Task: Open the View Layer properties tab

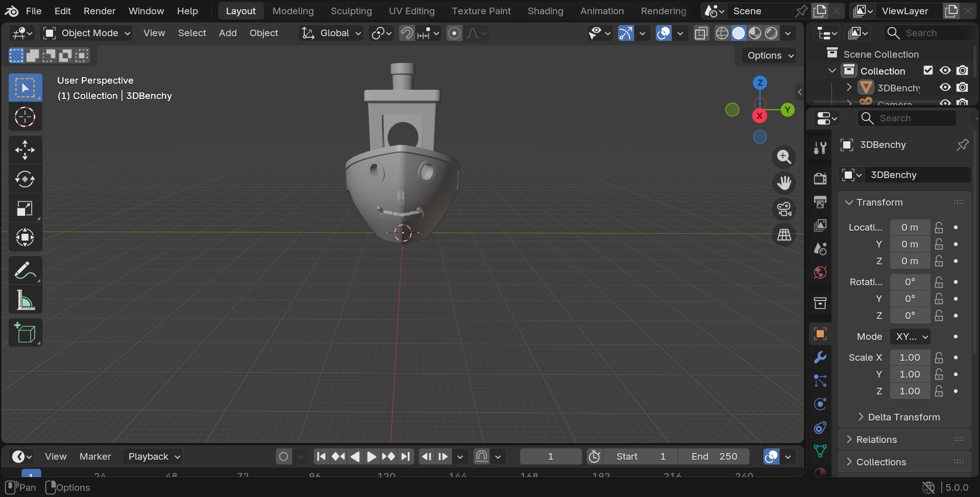Action: click(820, 226)
